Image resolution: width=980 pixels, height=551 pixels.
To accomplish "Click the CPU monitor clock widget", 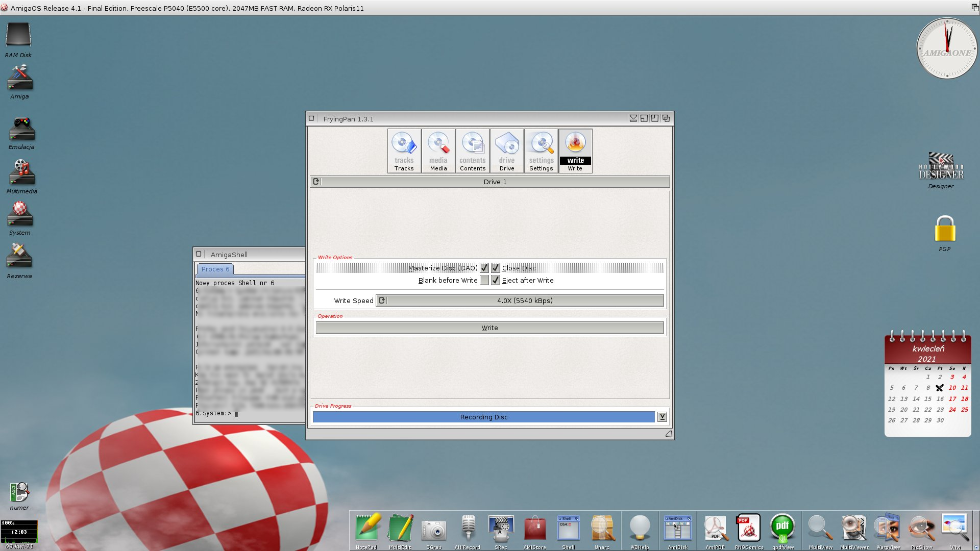I will pos(19,532).
